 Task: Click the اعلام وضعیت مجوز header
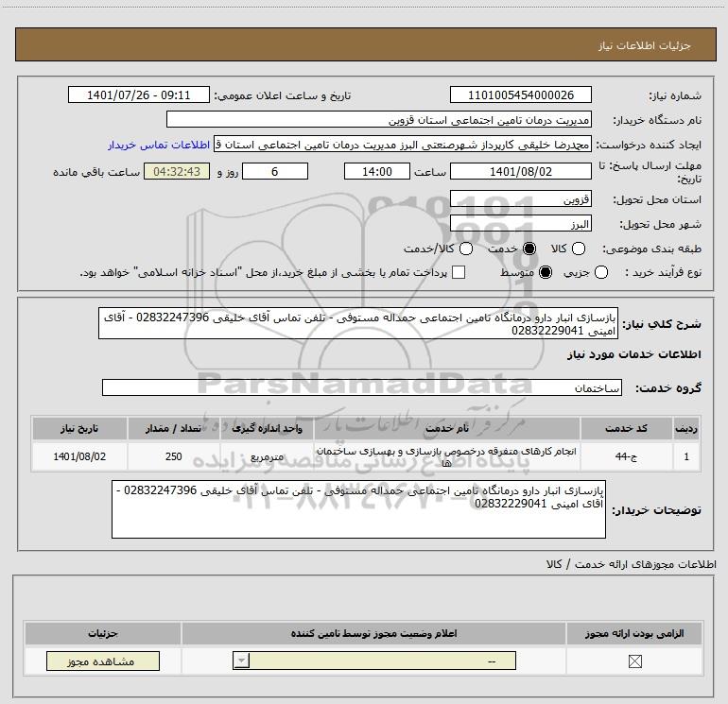click(x=373, y=633)
